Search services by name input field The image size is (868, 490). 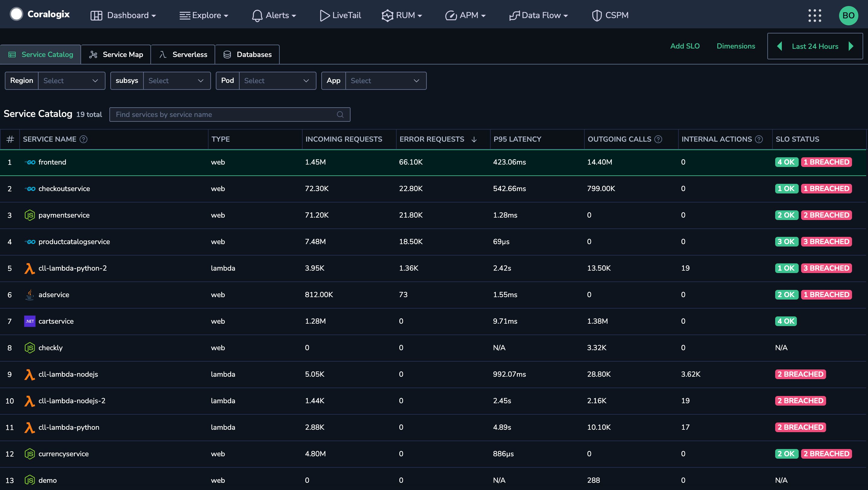tap(229, 114)
